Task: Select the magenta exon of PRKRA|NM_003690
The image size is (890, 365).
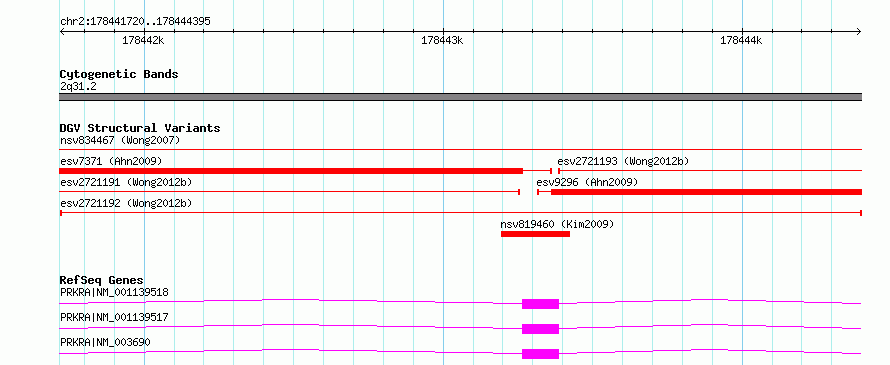Action: (x=540, y=354)
